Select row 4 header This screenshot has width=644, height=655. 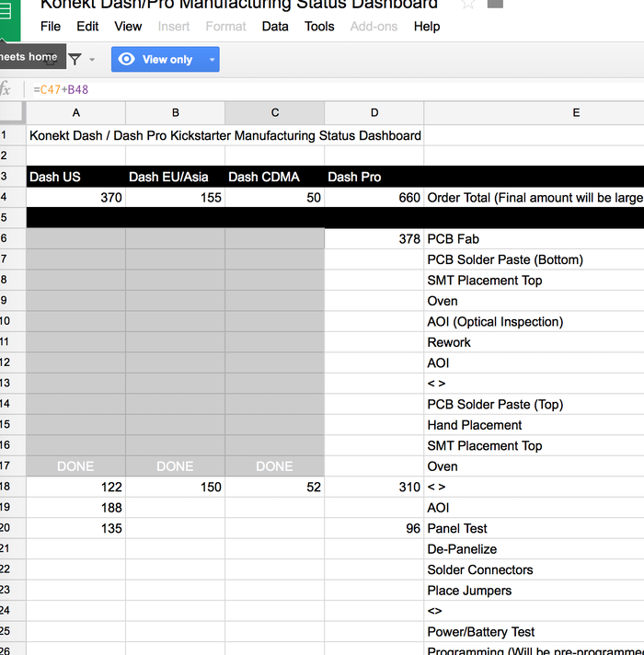pyautogui.click(x=13, y=197)
